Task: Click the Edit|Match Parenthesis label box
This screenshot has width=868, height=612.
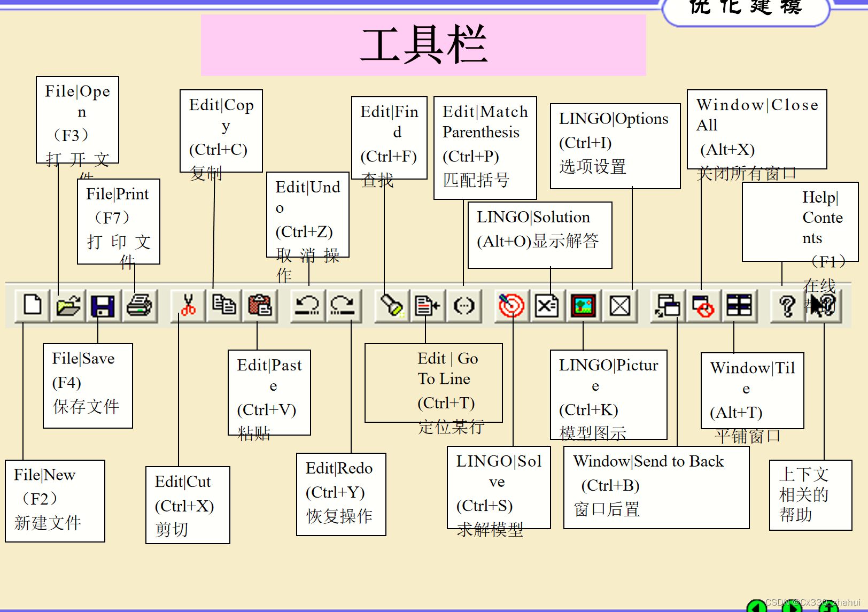Action: coord(485,148)
